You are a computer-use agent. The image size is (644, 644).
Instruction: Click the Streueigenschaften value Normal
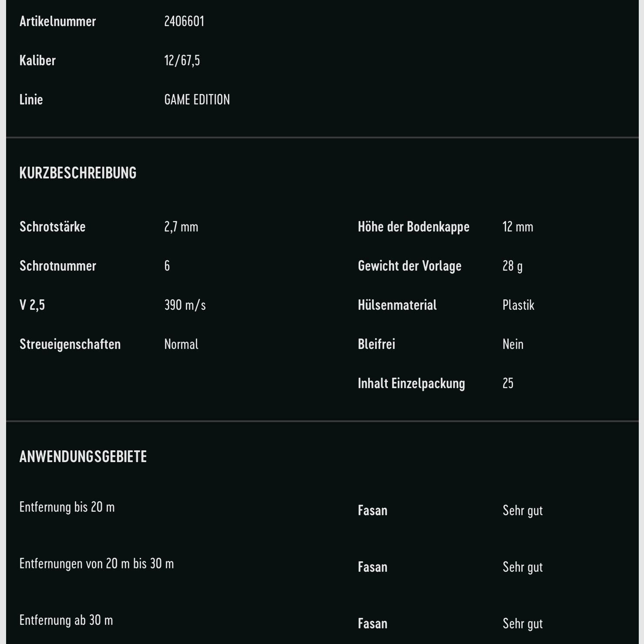point(181,344)
